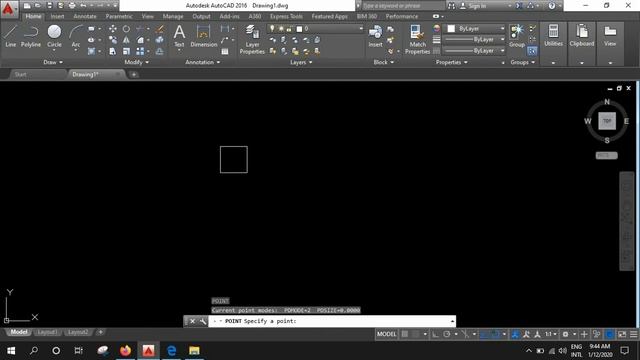
Task: Open the Utilities panel
Action: tap(553, 35)
